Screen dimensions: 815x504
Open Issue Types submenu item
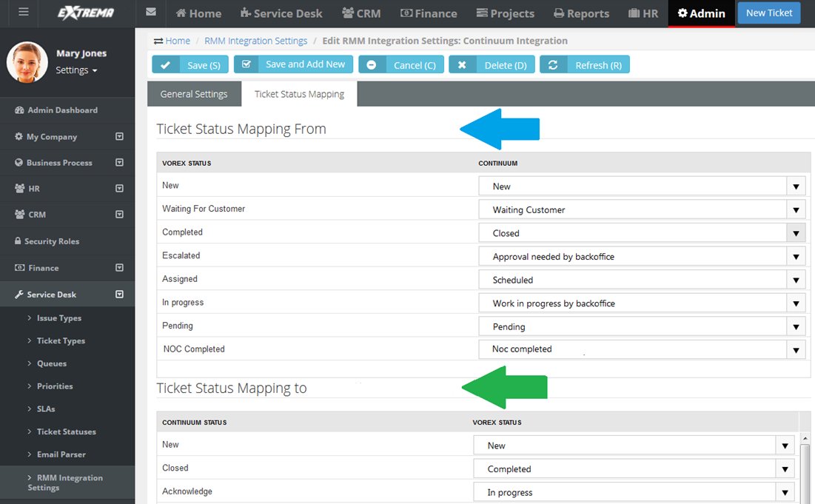(58, 318)
